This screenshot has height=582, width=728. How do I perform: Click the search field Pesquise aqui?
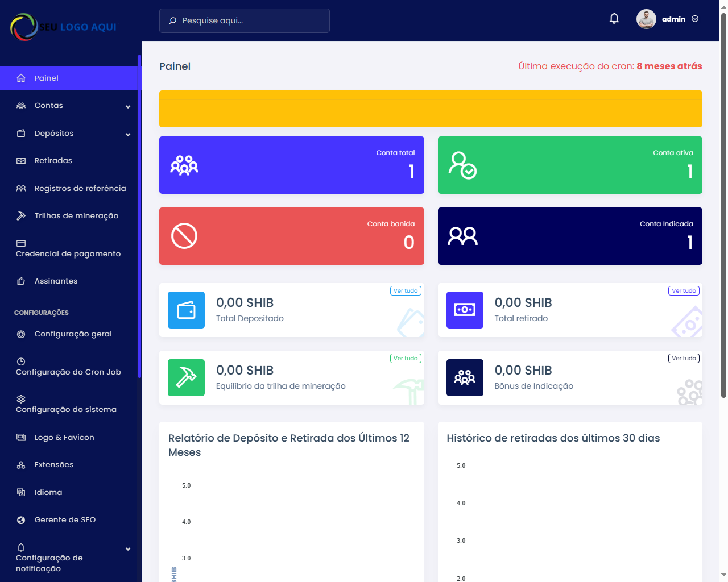[x=245, y=20]
